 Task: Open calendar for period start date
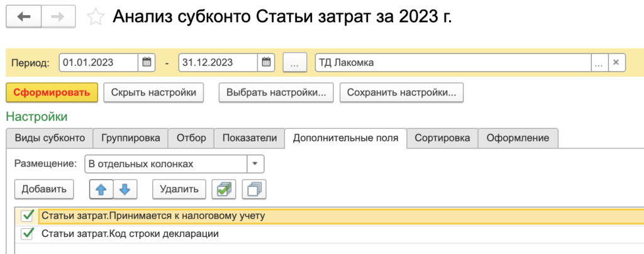click(147, 62)
